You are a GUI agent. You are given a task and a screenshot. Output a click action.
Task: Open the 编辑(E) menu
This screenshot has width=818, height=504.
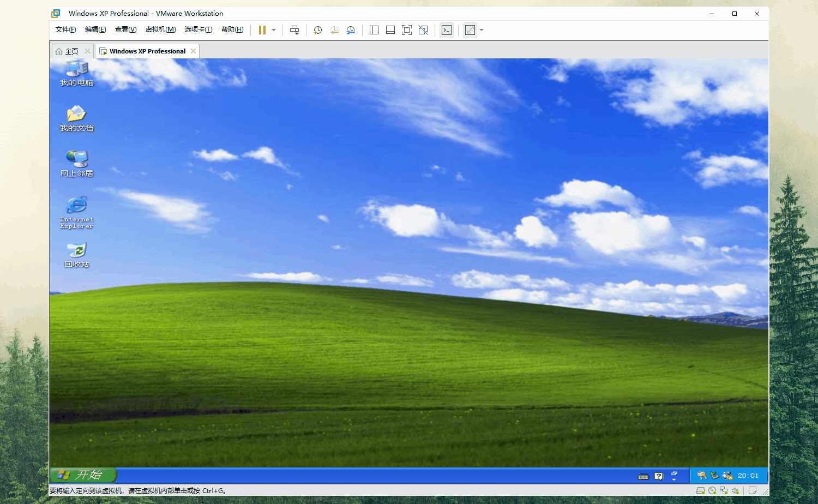[95, 29]
